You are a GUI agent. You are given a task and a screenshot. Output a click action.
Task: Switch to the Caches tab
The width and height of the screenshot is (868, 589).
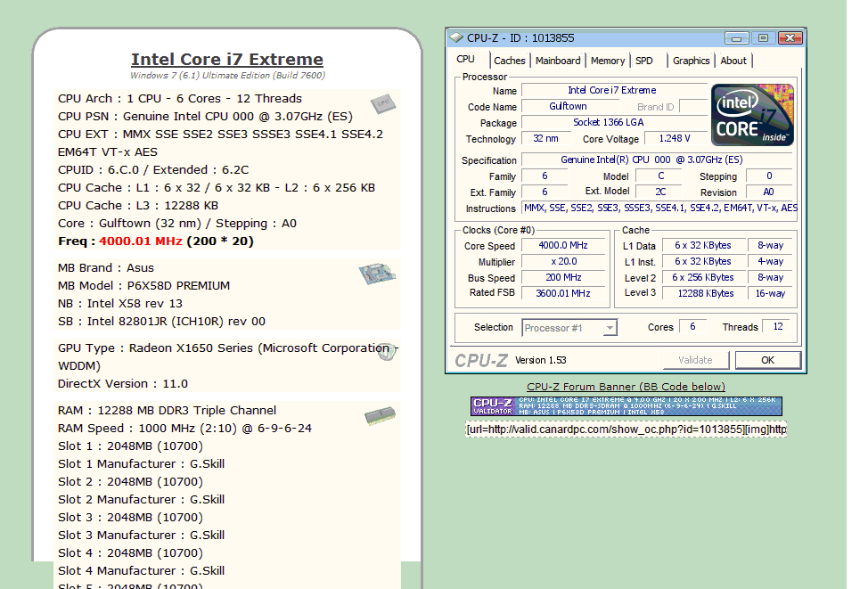[x=509, y=61]
